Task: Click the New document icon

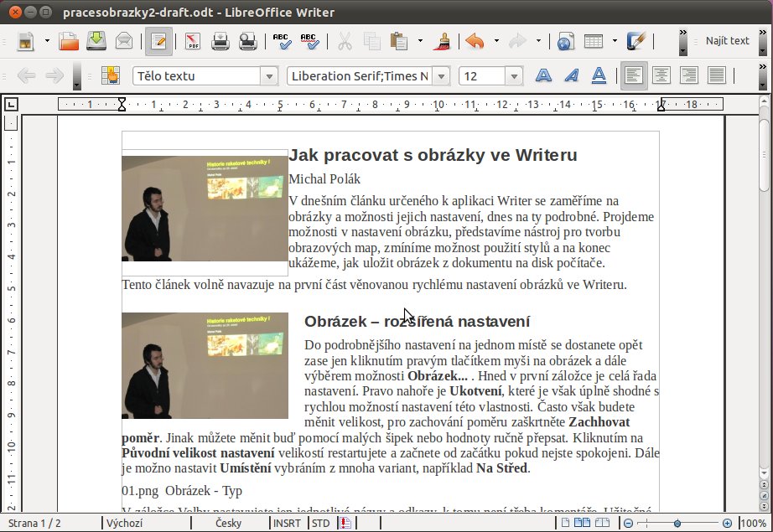Action: coord(25,41)
